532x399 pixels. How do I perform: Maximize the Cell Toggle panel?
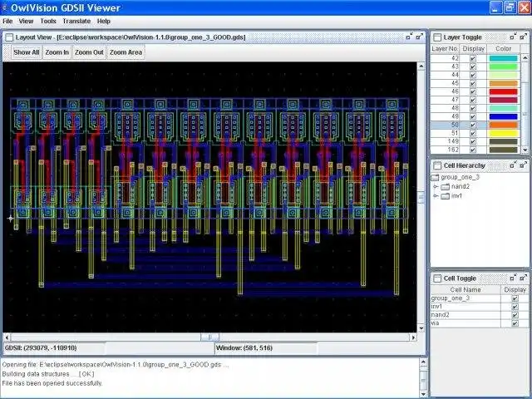pos(523,278)
